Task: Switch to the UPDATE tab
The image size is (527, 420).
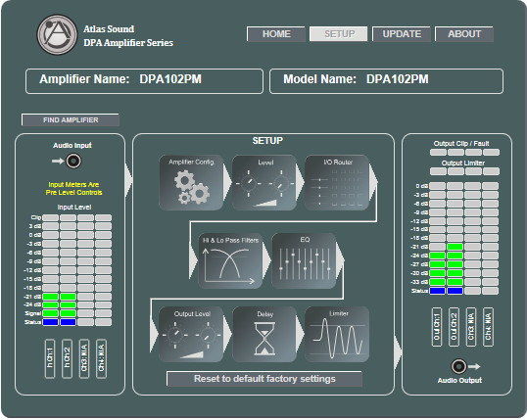Action: pos(402,34)
